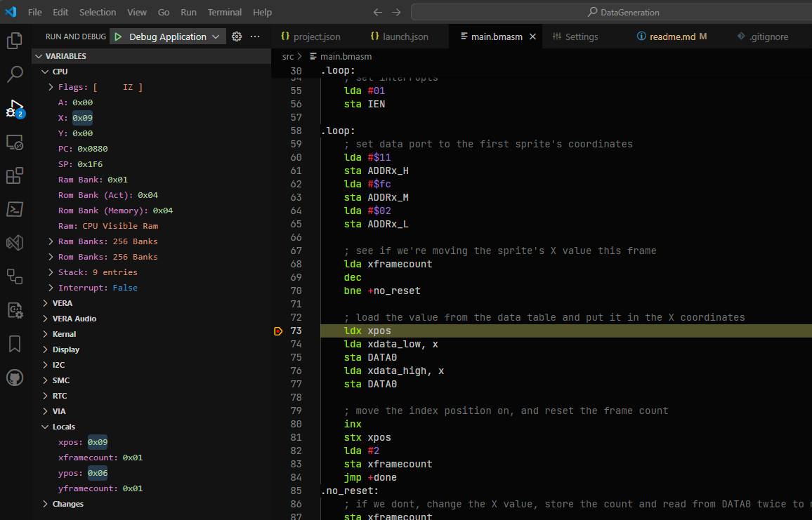Open the Run and Debug more actions menu
Screen dimensions: 812x520
pos(255,36)
